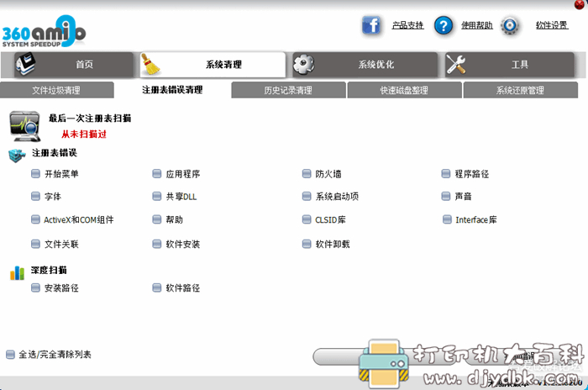This screenshot has width=588, height=390.
Task: Click the wrench and screwdriver 工具 icon
Action: tap(455, 64)
